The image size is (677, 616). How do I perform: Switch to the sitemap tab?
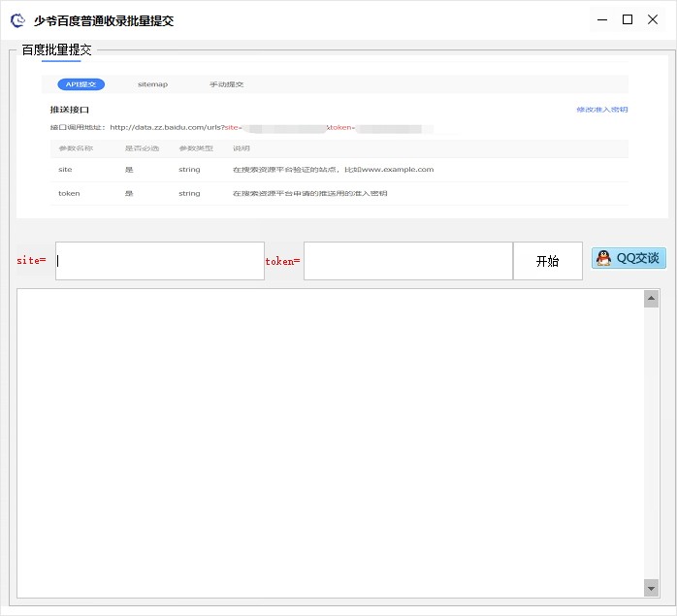(152, 84)
